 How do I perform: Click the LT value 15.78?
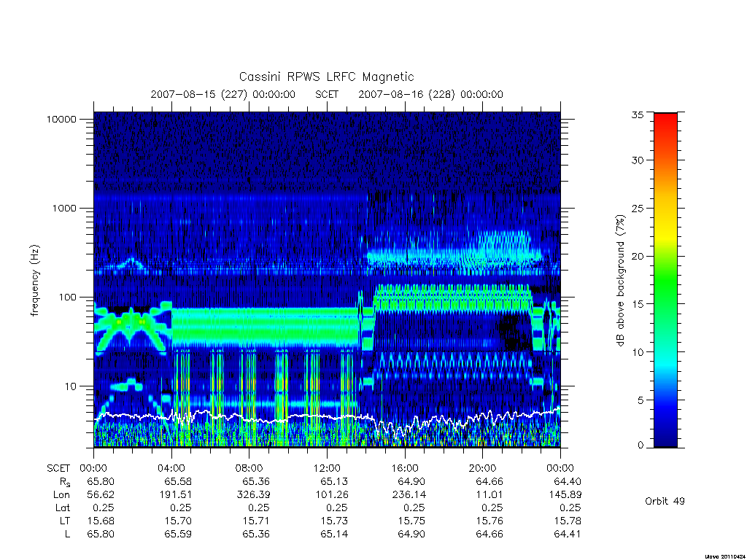(x=568, y=521)
